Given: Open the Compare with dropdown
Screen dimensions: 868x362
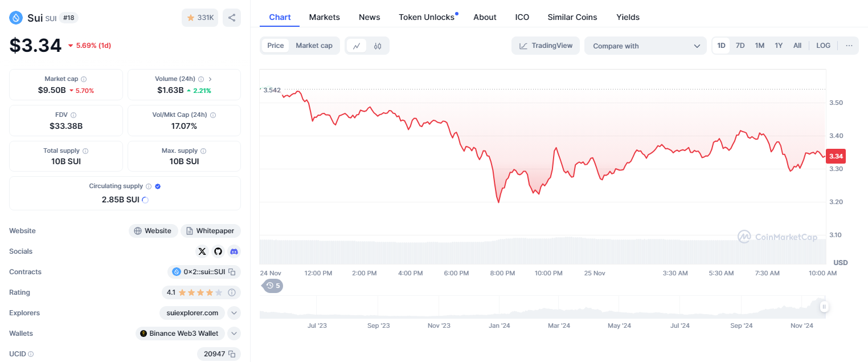Looking at the screenshot, I should [x=645, y=45].
